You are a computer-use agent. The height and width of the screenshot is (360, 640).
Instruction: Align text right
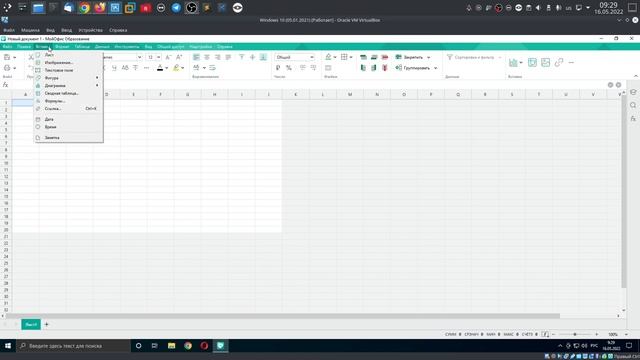pyautogui.click(x=218, y=57)
